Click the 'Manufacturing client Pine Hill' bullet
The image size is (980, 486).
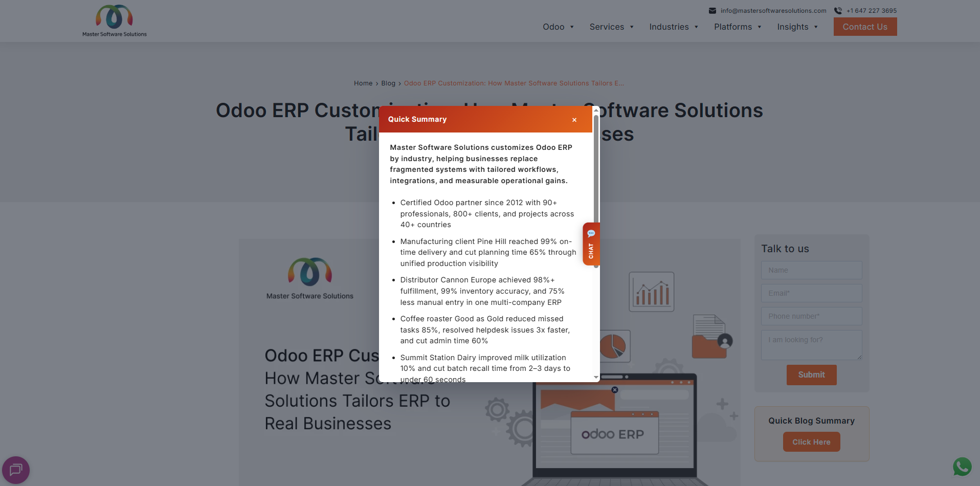pos(488,252)
